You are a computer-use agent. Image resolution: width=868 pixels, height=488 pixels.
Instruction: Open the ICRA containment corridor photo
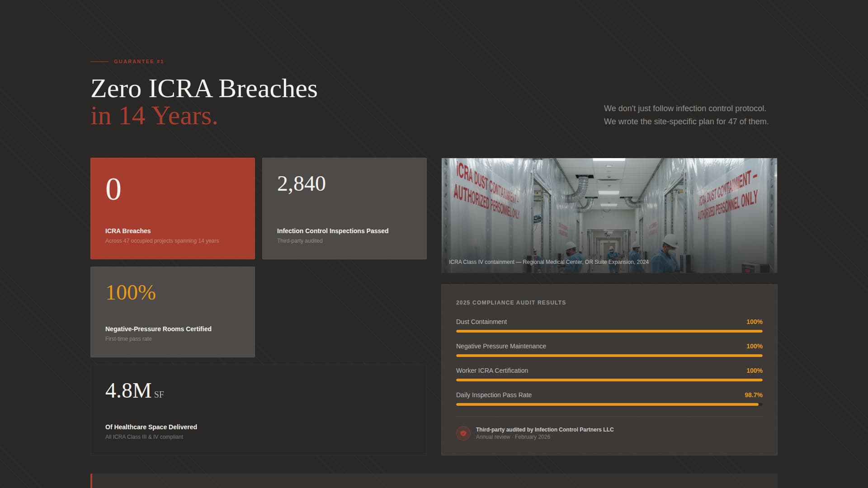click(609, 216)
